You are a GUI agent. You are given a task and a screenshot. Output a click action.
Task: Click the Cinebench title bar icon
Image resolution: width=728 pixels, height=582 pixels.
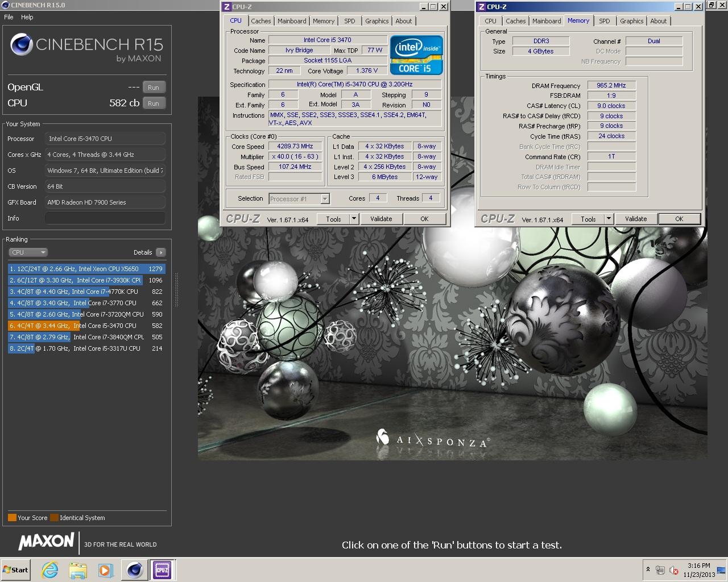5,5
